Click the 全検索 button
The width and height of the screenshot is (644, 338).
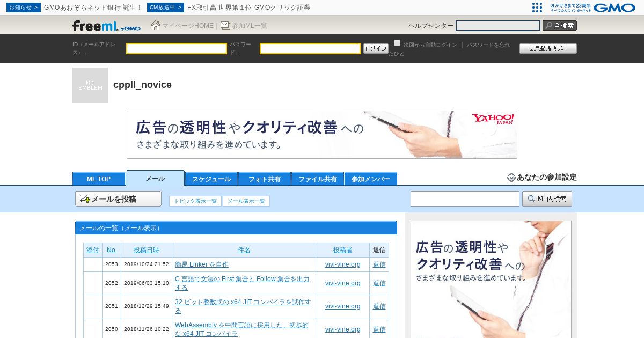click(560, 25)
